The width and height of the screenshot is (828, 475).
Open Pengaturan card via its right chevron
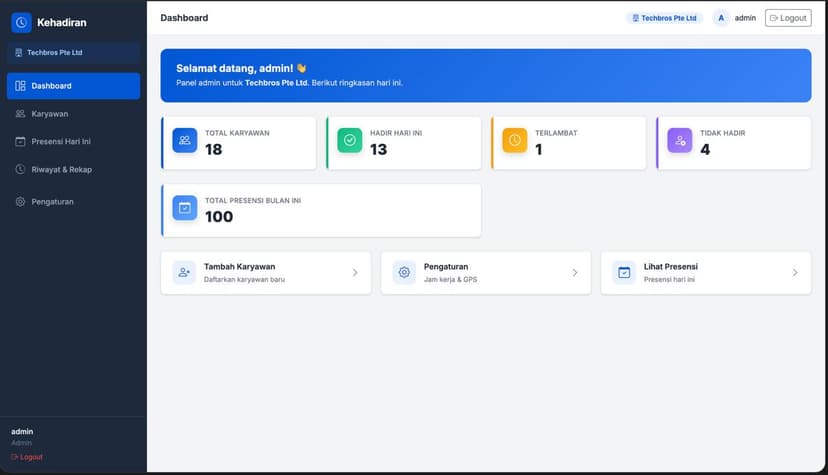pyautogui.click(x=575, y=273)
